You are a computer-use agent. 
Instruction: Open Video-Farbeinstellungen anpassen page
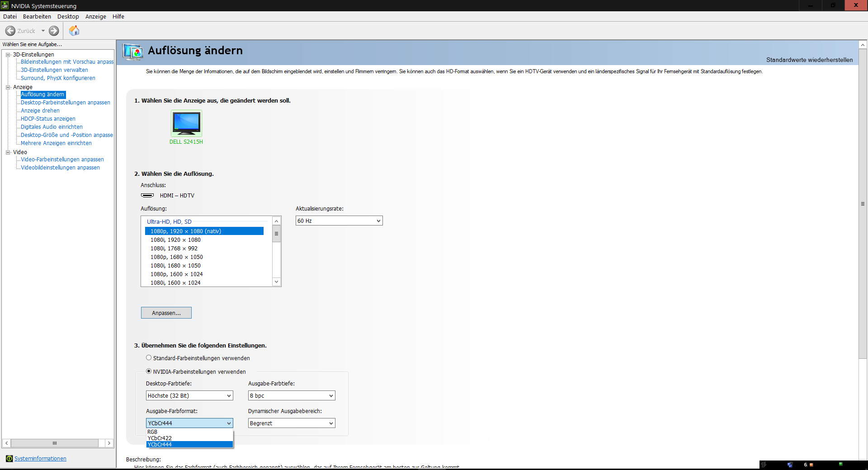[x=62, y=160]
